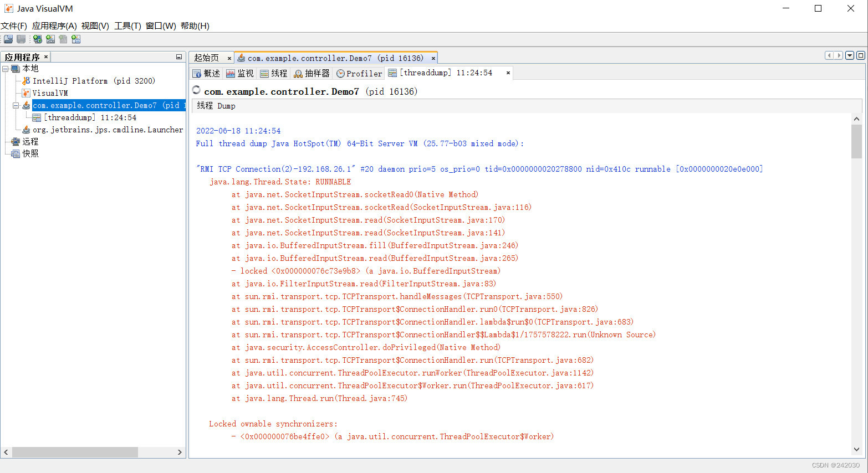This screenshot has width=868, height=473.
Task: Click the Add VM Coredump toolbar icon
Action: point(63,39)
